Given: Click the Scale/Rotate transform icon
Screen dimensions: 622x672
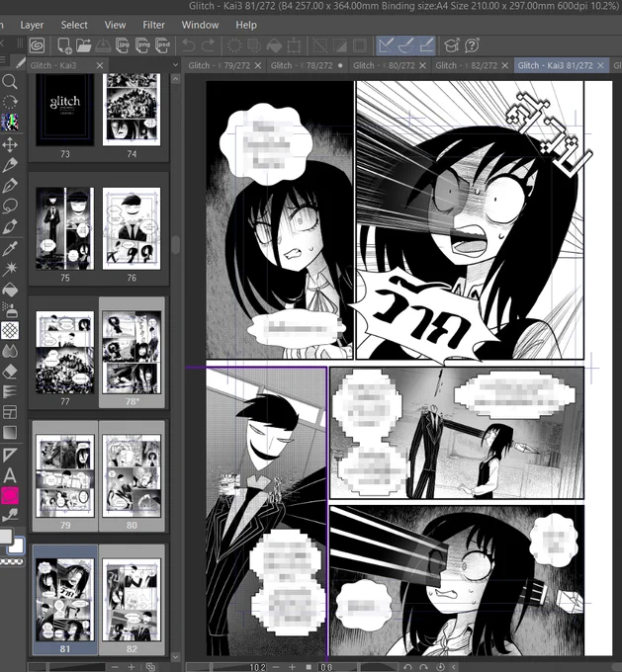Looking at the screenshot, I should point(294,45).
